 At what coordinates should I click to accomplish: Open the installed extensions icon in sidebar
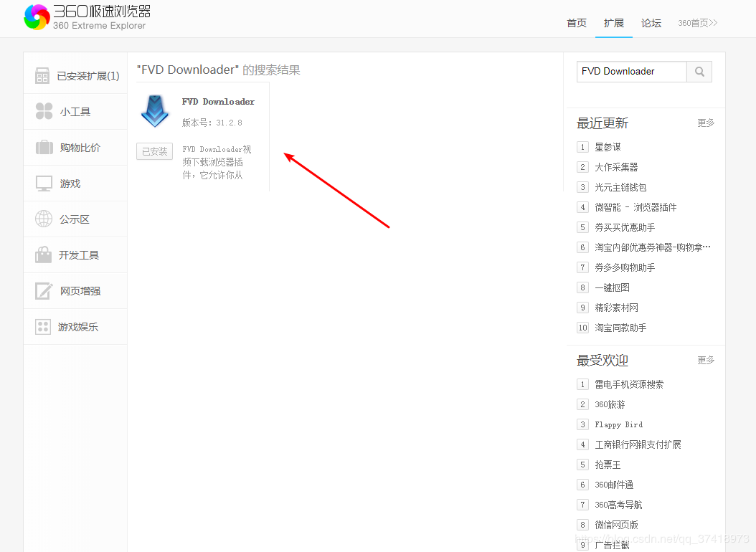tap(42, 76)
